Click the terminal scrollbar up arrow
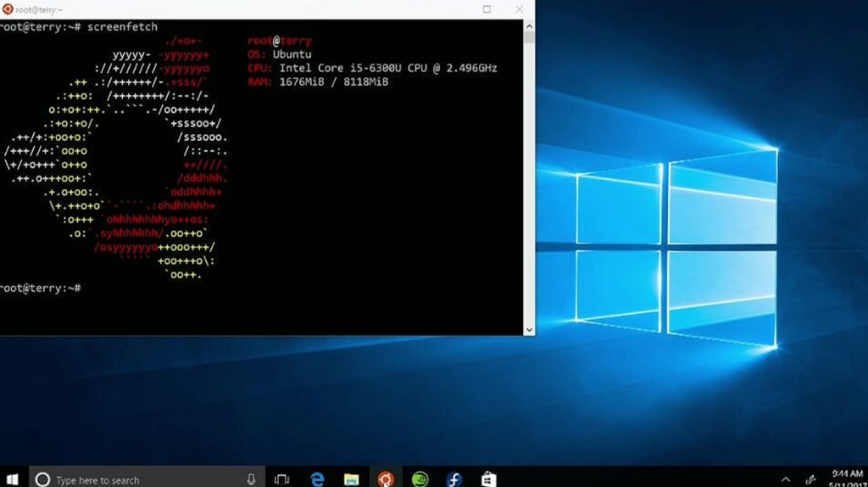This screenshot has width=868, height=487. (x=529, y=25)
